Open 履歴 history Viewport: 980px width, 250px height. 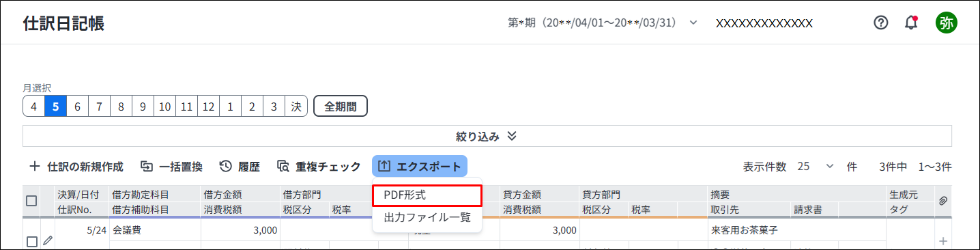[240, 166]
